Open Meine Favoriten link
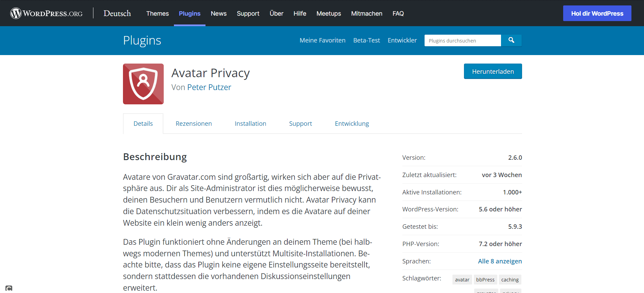Screen dimensions: 644x293 coord(322,40)
